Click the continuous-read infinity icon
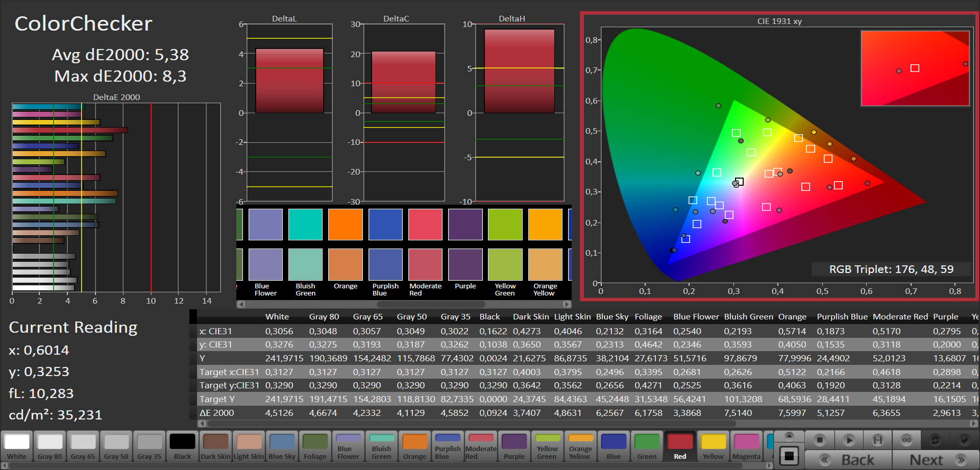 [906, 440]
